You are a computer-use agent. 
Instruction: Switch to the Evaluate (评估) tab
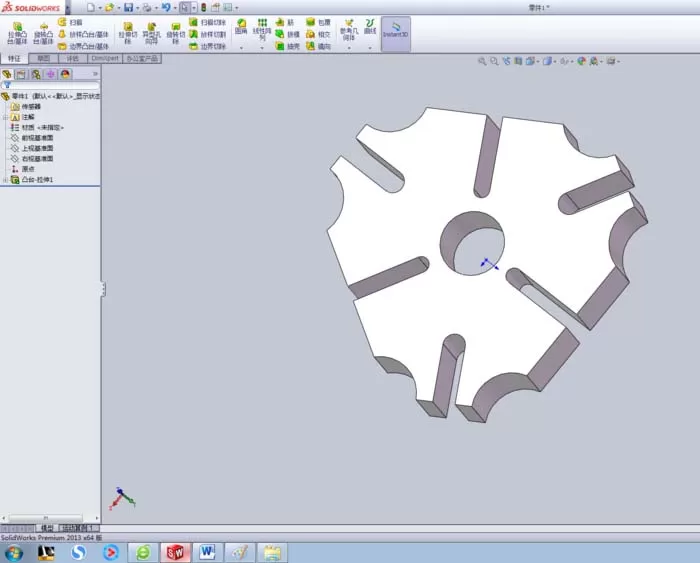[x=72, y=58]
